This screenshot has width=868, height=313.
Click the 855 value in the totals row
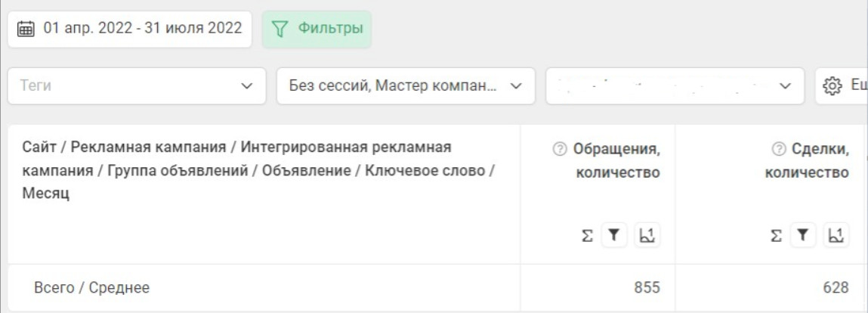[x=647, y=287]
